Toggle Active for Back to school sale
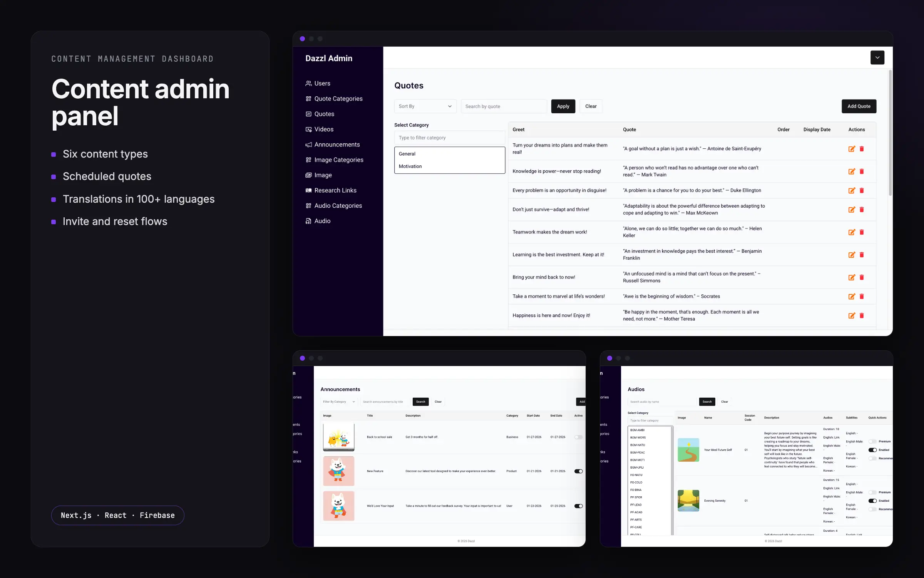924x578 pixels. [578, 437]
